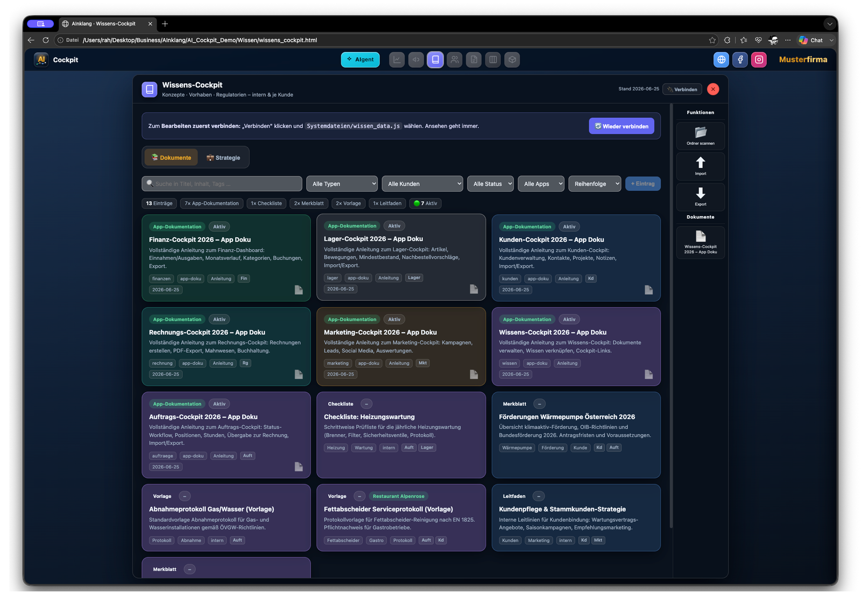Open the Alle Apps dropdown
The image size is (861, 616).
[x=541, y=184]
